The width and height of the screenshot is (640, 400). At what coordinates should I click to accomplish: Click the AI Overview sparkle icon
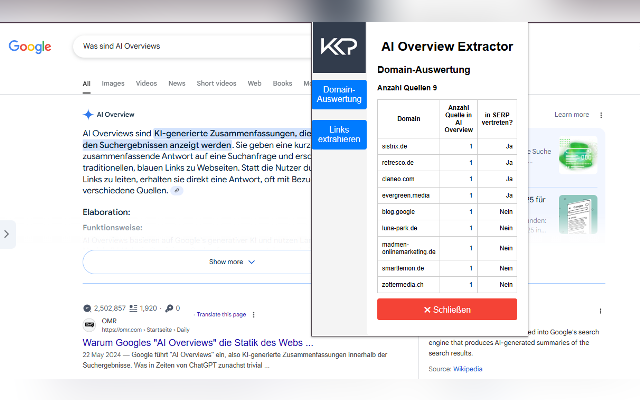(x=88, y=115)
